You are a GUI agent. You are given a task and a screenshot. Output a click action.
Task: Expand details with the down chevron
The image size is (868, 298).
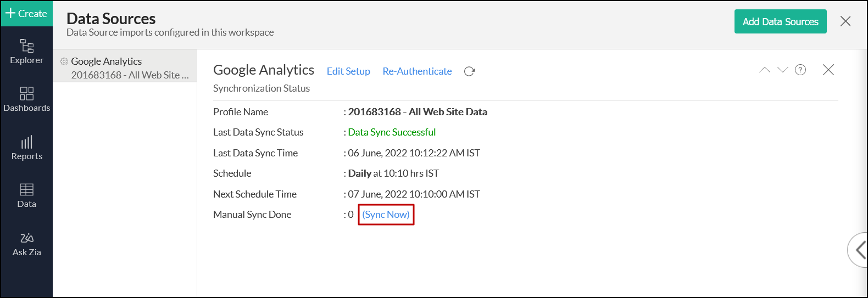[783, 70]
